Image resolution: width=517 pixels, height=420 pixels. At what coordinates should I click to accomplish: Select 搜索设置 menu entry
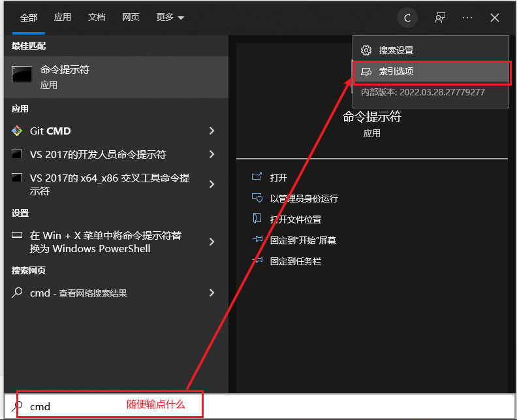click(431, 50)
